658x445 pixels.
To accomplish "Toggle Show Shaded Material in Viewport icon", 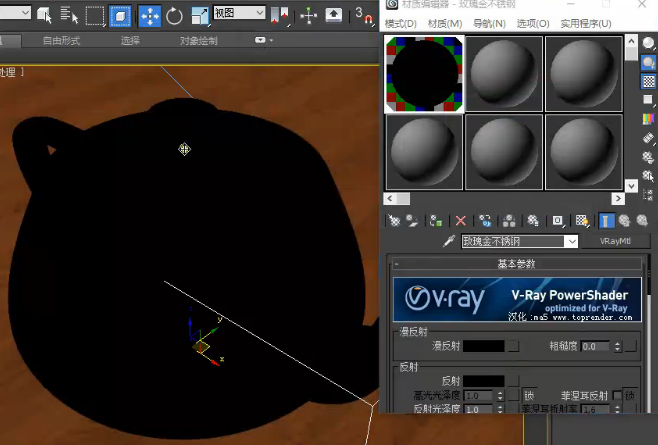I will 582,221.
